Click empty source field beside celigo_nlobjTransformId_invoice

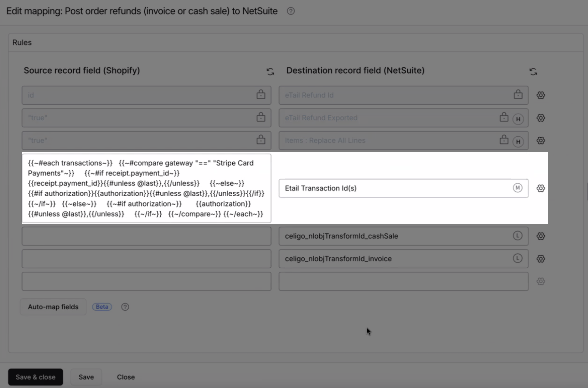pyautogui.click(x=147, y=259)
